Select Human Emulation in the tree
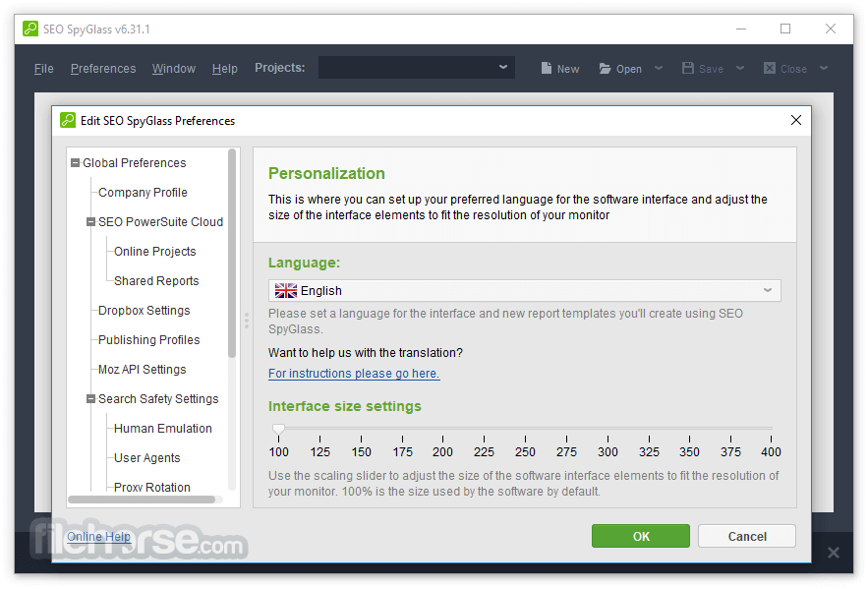Image resolution: width=868 pixels, height=589 pixels. point(163,429)
